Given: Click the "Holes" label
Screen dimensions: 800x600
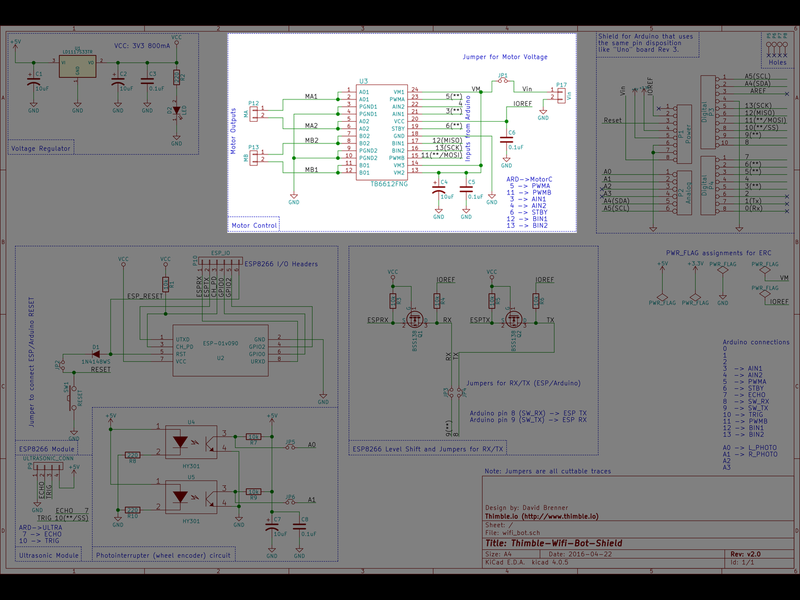Looking at the screenshot, I should pos(777,62).
